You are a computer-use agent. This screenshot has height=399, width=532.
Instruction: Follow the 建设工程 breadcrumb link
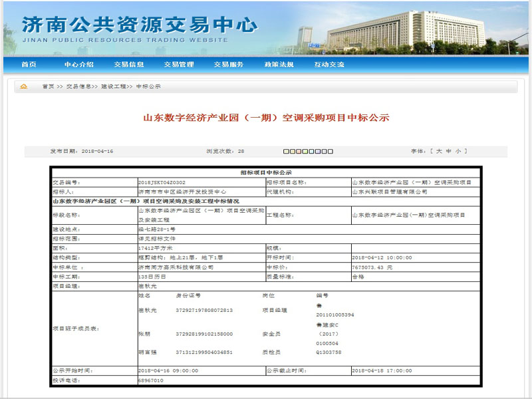click(114, 86)
